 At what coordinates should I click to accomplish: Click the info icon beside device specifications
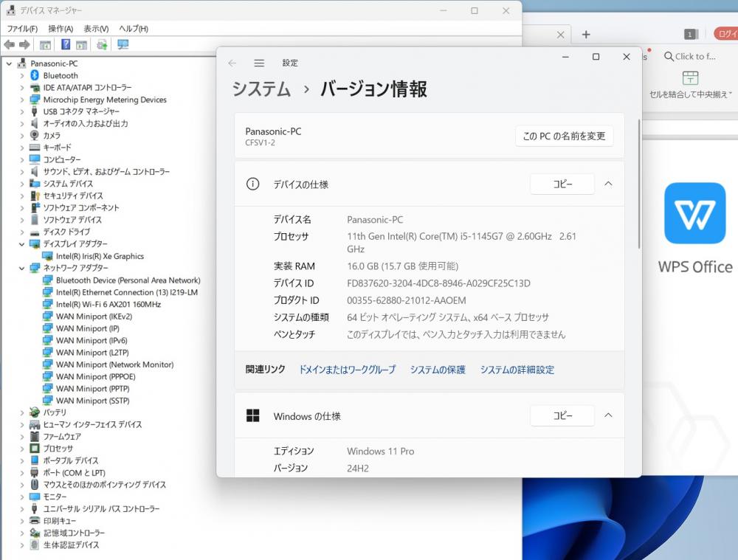pos(252,184)
